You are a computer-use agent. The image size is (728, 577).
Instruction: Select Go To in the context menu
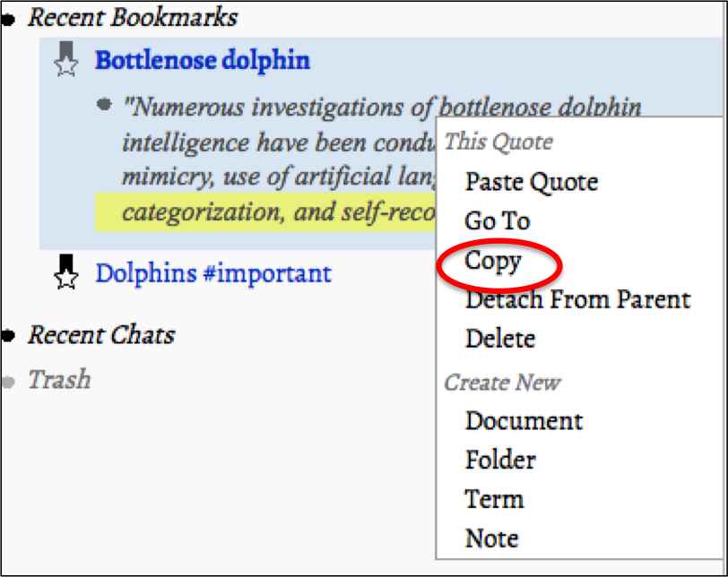click(x=497, y=220)
